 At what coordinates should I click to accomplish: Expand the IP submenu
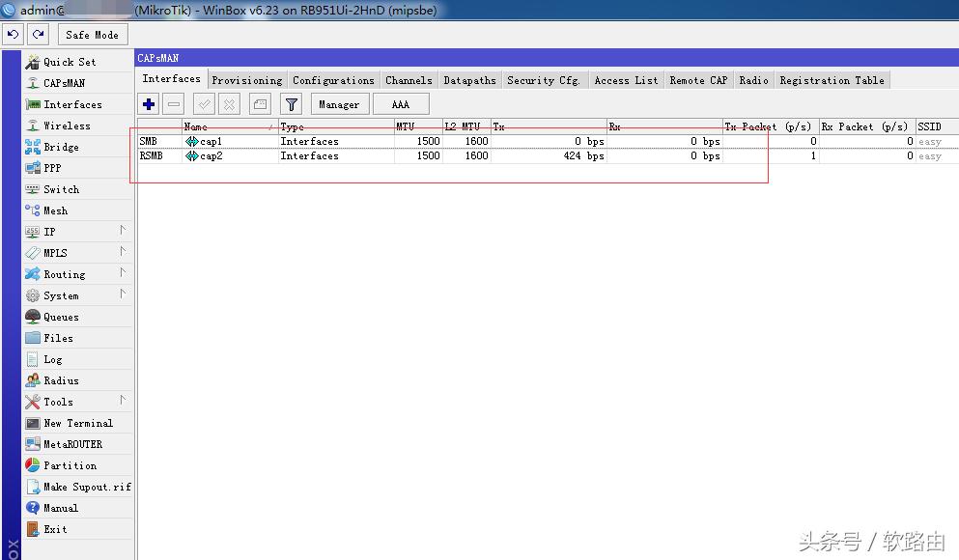tap(77, 232)
